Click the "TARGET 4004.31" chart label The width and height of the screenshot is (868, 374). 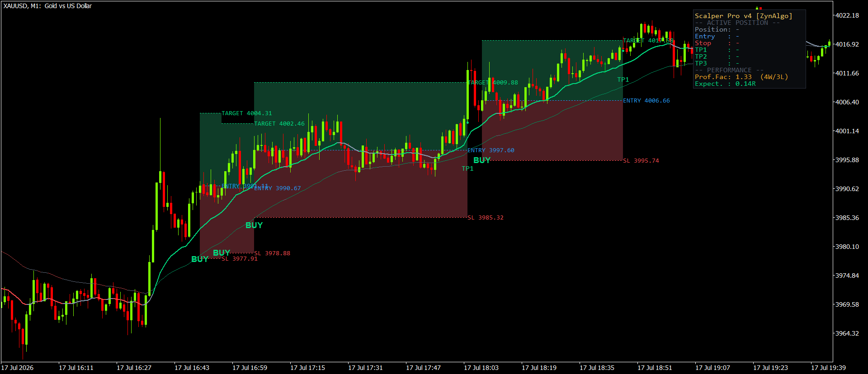coord(247,113)
